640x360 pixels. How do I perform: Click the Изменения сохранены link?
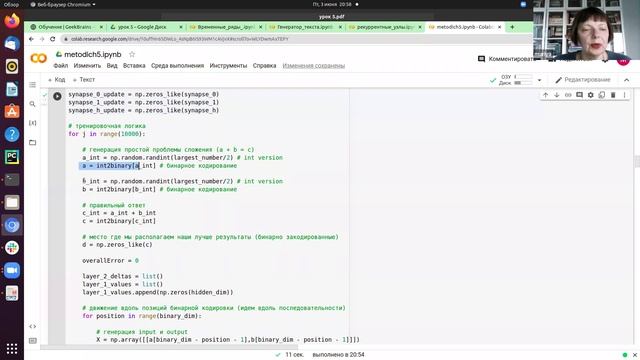click(313, 66)
